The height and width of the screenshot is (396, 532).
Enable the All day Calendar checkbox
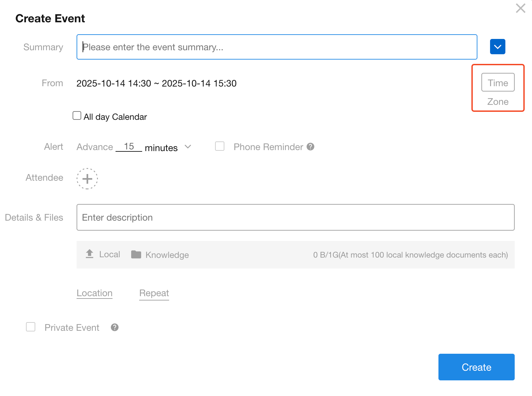(x=77, y=116)
